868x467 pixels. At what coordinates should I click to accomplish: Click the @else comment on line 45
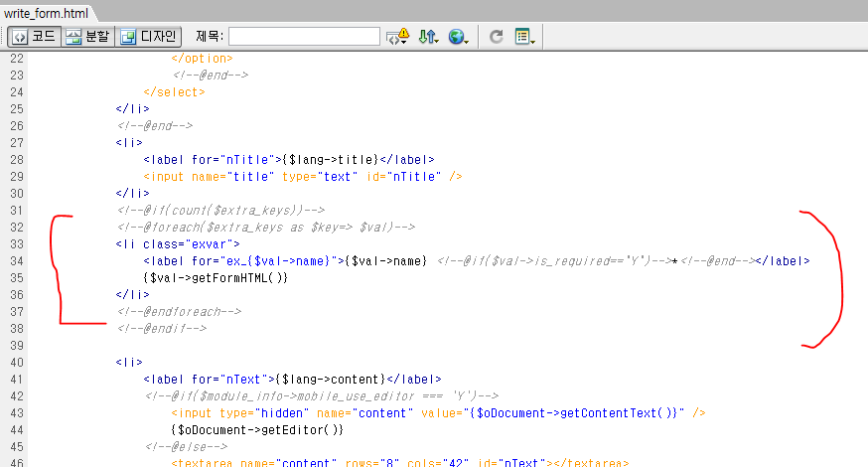186,447
